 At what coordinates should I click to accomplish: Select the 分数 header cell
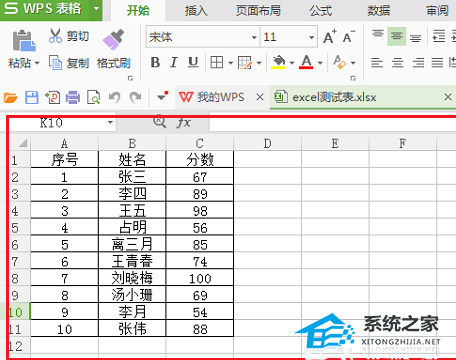(200, 159)
